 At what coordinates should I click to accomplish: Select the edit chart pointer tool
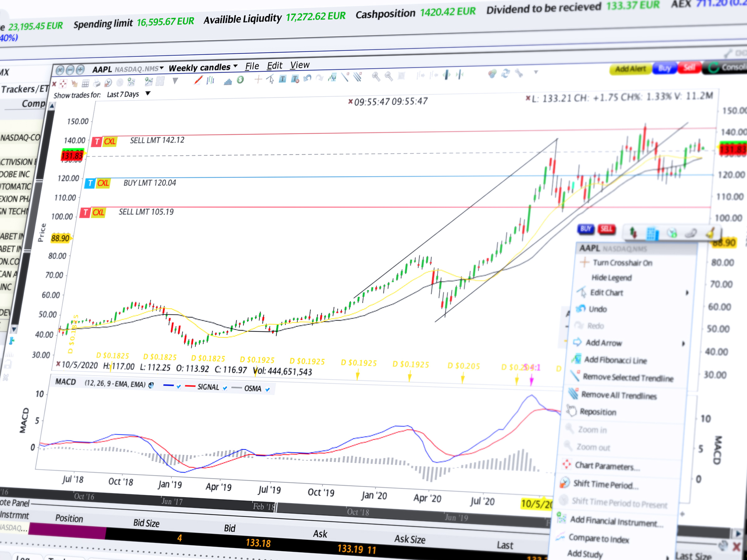(270, 79)
